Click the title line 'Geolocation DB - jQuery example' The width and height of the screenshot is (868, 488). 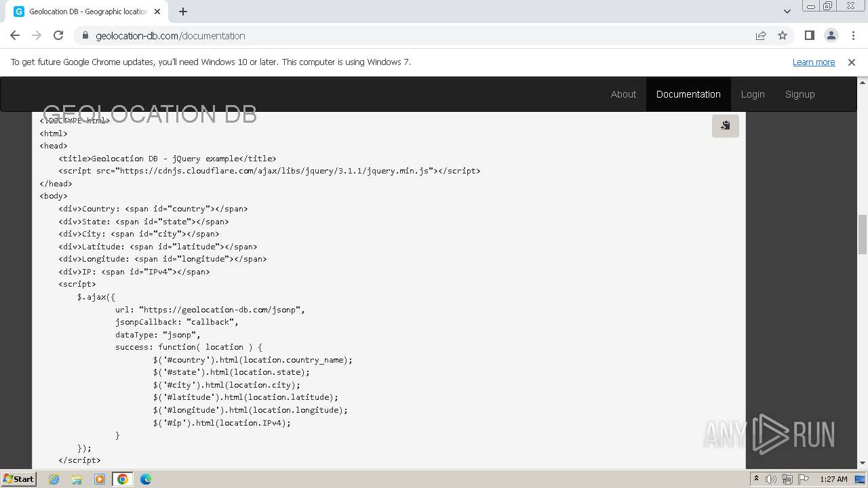pyautogui.click(x=167, y=159)
